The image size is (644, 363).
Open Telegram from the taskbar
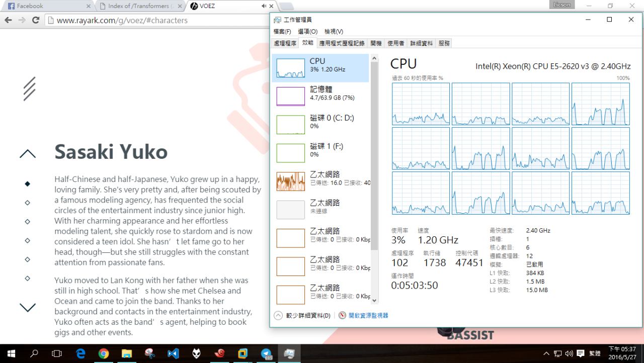pos(266,353)
